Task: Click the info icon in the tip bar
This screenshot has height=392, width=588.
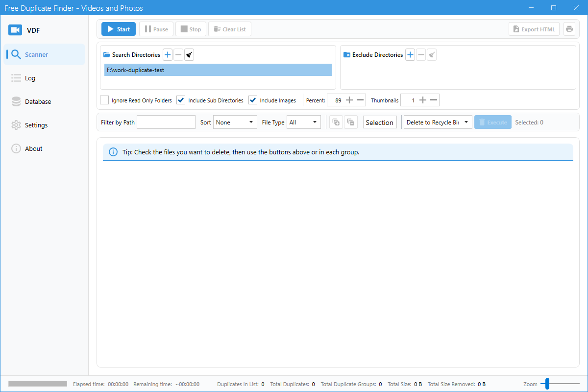Action: (113, 152)
